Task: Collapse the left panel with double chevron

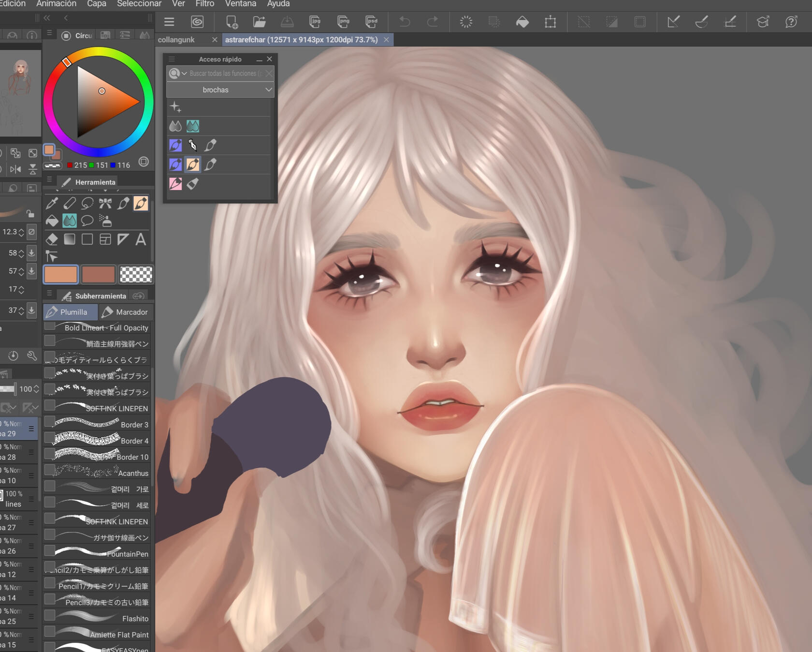Action: (47, 18)
